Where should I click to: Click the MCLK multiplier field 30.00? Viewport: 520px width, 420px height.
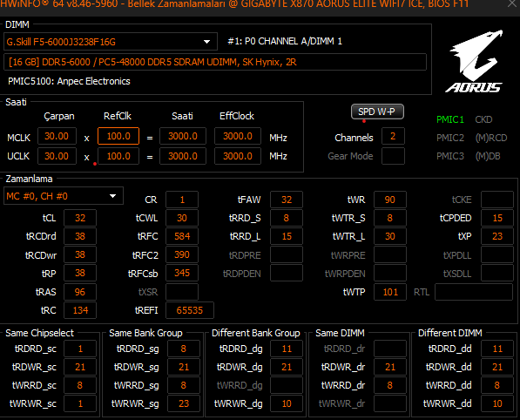coord(57,136)
